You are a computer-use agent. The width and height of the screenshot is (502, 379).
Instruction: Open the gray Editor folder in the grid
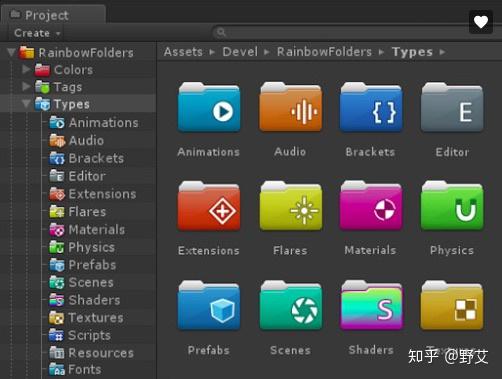pos(452,107)
